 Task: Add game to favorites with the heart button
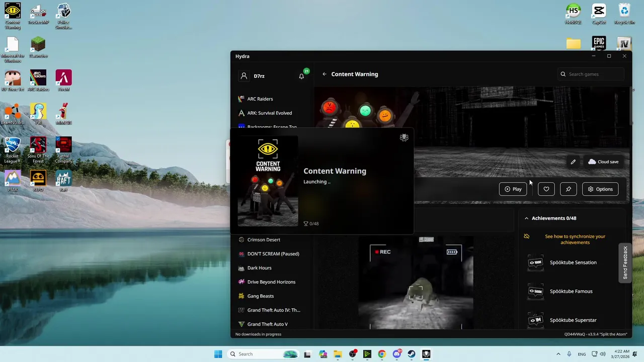546,189
